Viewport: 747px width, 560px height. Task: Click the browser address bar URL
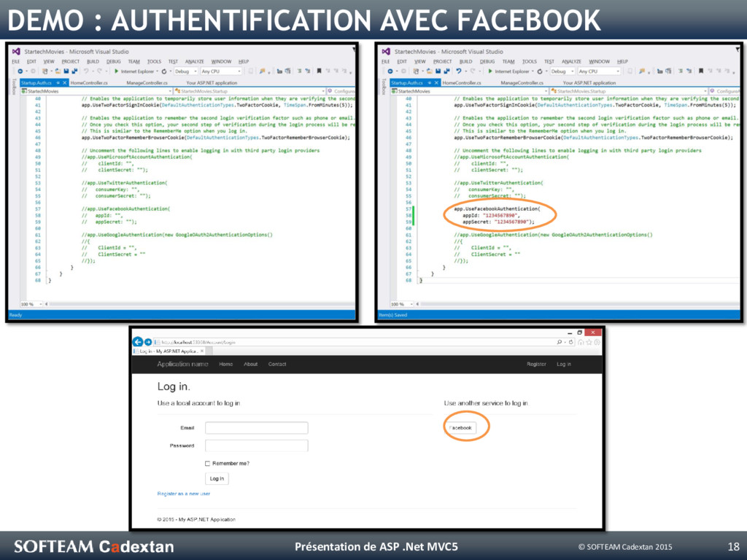[198, 343]
